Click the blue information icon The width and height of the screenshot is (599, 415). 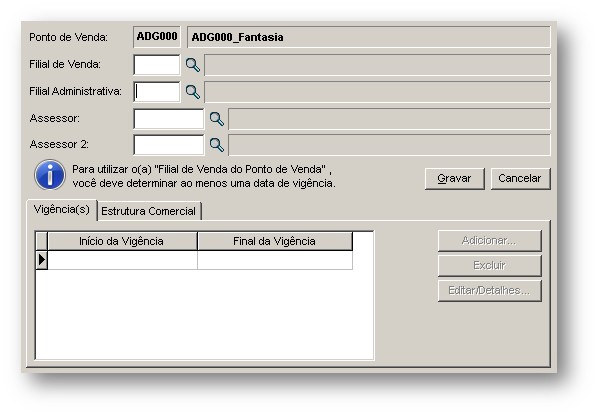50,175
